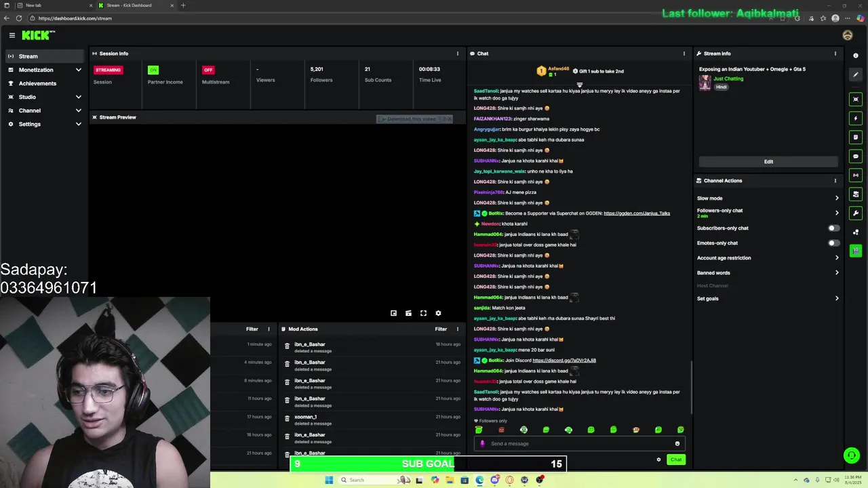Expand Channel sidebar section
This screenshot has height=488, width=868.
coord(45,110)
